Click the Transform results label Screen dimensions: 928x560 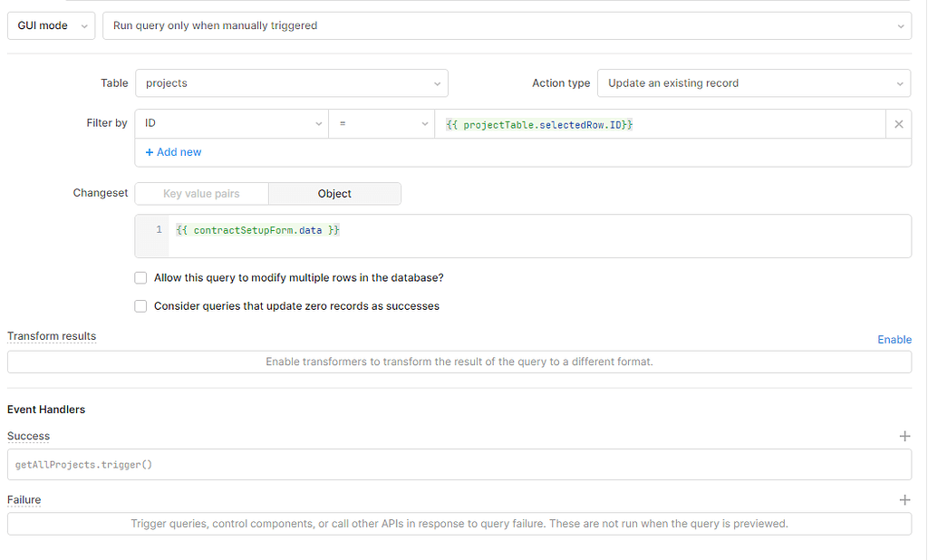[x=52, y=336]
